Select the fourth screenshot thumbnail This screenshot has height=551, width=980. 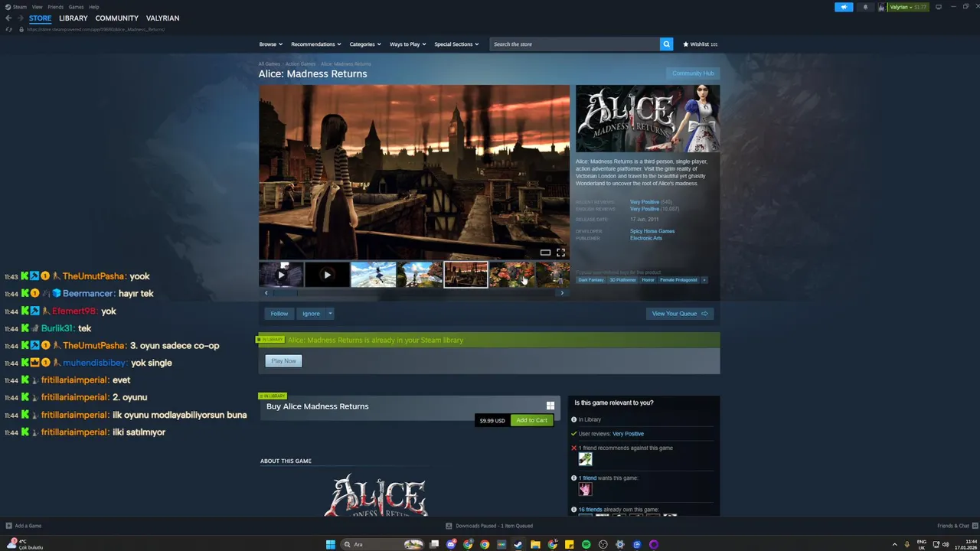(420, 275)
